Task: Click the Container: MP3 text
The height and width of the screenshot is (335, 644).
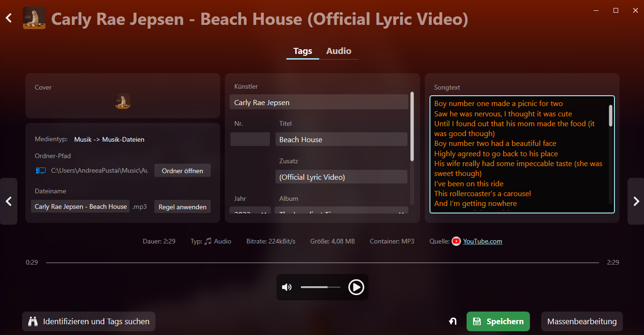Action: point(392,241)
